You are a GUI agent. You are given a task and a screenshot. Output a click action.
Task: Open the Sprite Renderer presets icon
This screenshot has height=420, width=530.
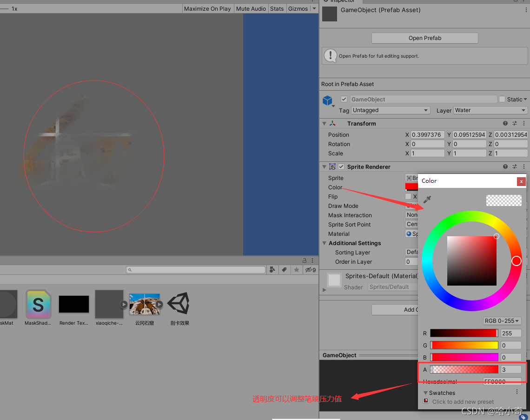(x=515, y=167)
